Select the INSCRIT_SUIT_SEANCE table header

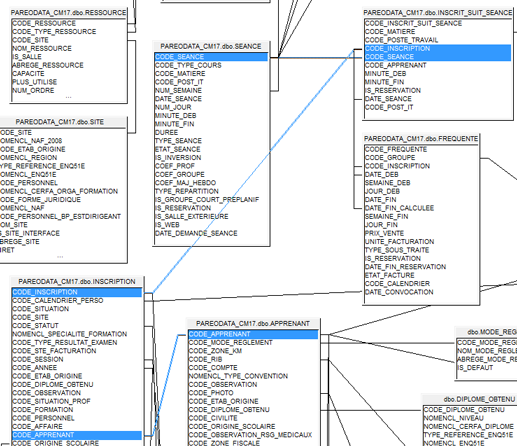point(438,13)
